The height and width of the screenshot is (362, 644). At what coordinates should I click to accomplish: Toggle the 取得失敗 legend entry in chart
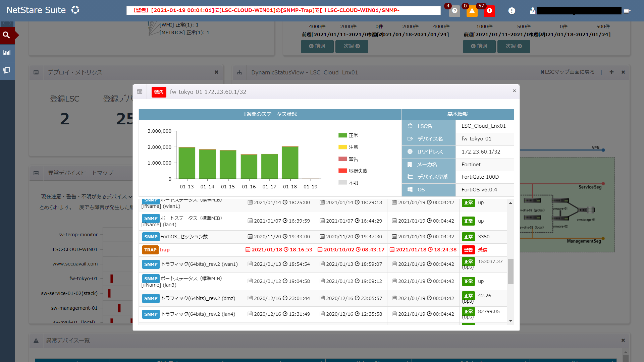353,171
